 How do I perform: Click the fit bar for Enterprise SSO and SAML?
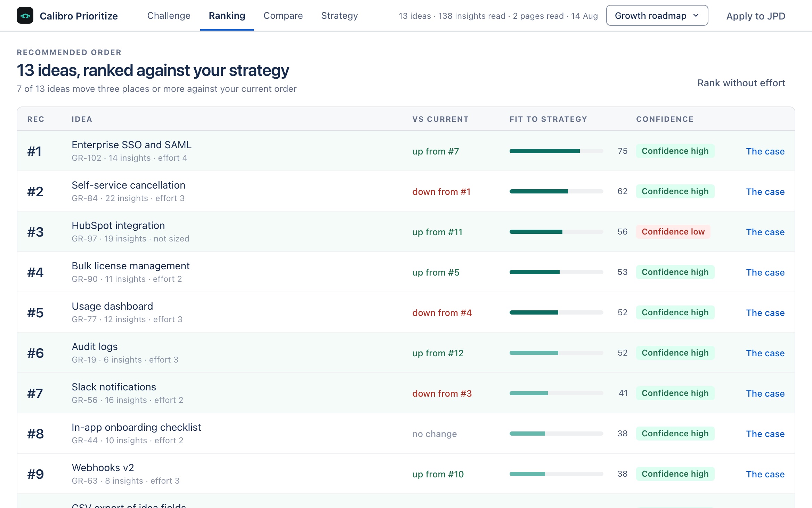pos(556,151)
